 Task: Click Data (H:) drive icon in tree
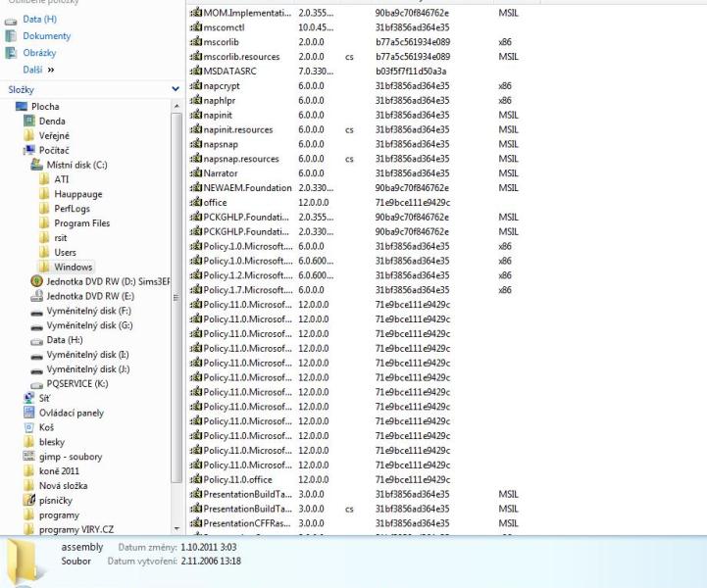click(x=36, y=341)
